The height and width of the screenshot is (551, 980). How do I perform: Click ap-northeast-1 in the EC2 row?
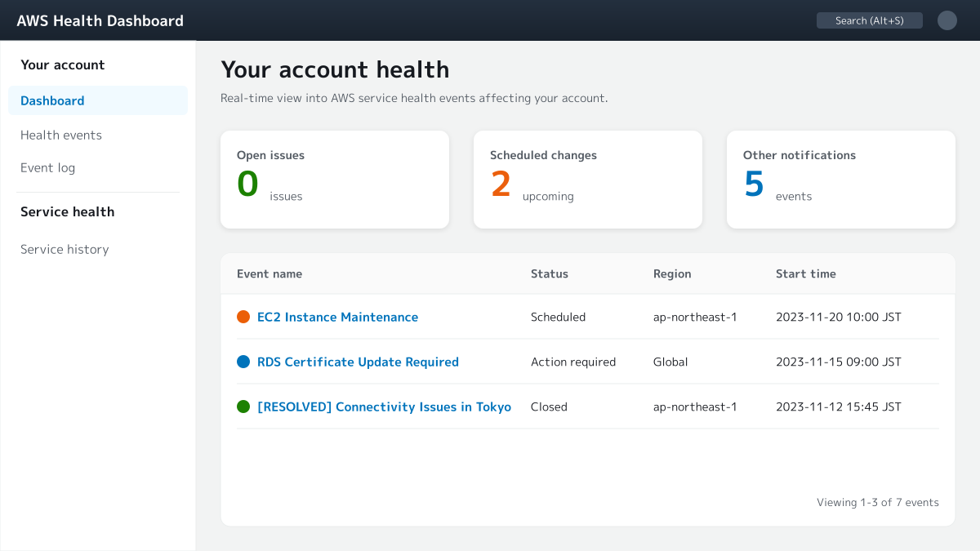695,317
